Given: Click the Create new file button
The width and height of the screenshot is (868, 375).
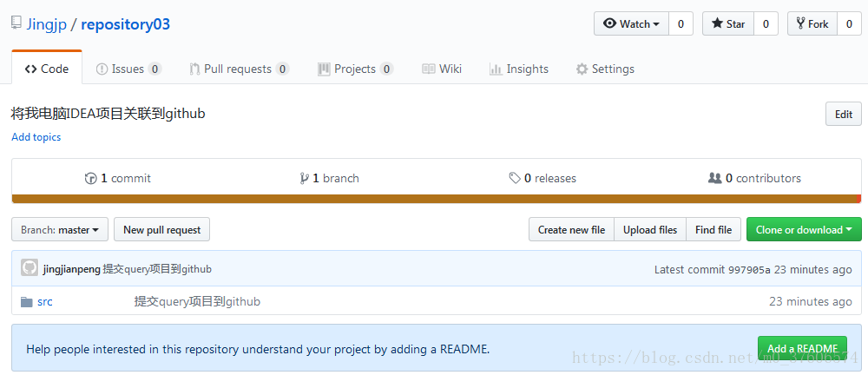Looking at the screenshot, I should coord(571,229).
